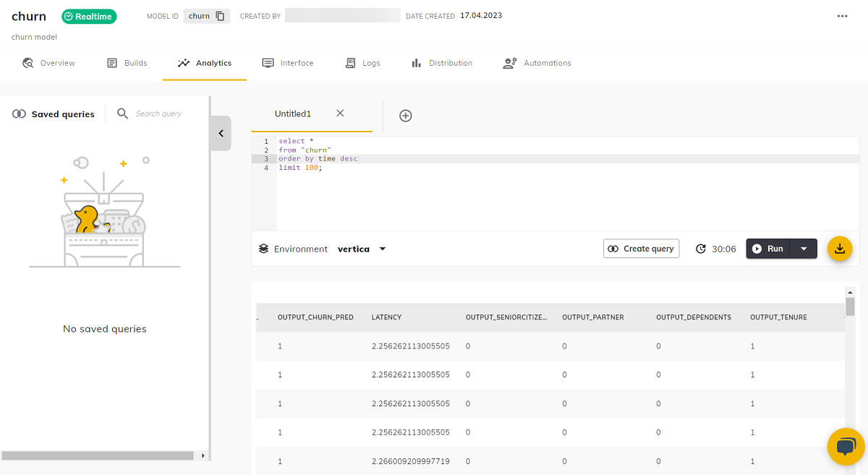Expand the Run button dropdown arrow
The width and height of the screenshot is (868, 475).
[x=804, y=249]
